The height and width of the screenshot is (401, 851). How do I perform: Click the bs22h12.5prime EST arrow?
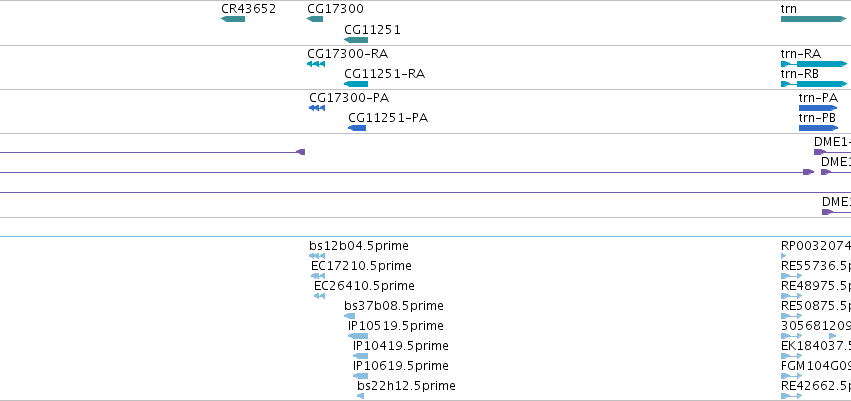(x=360, y=396)
